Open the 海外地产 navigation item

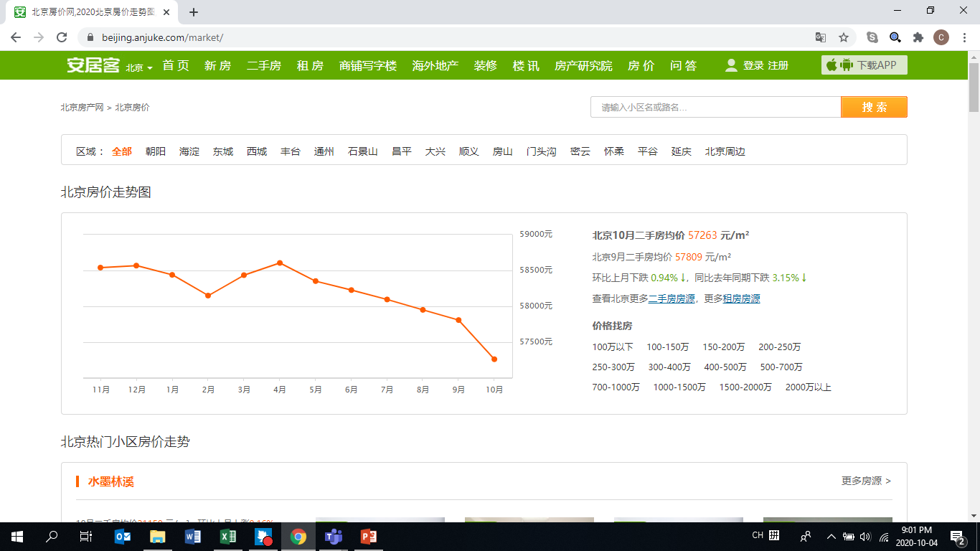pyautogui.click(x=435, y=65)
